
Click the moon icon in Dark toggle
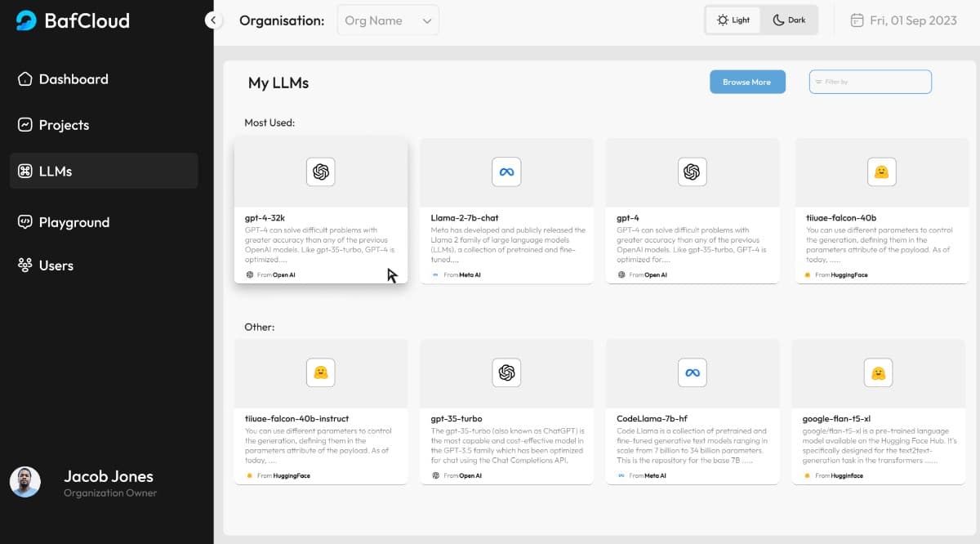tap(778, 20)
